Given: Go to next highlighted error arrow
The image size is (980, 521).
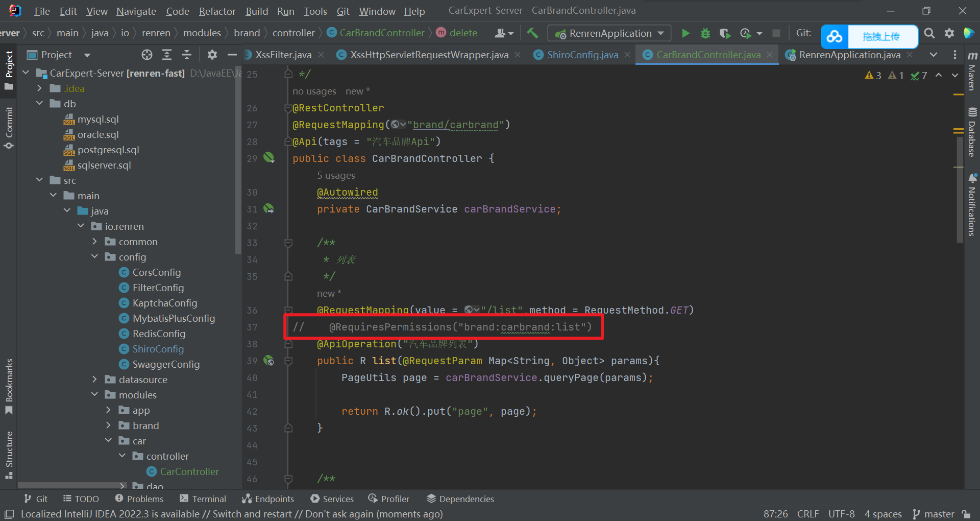Looking at the screenshot, I should point(955,76).
